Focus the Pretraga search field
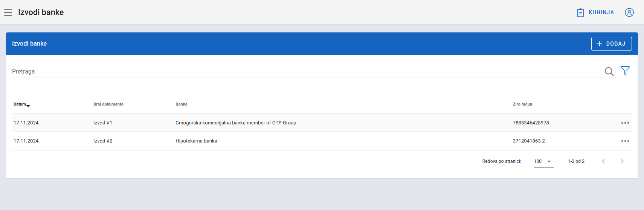 [301, 72]
